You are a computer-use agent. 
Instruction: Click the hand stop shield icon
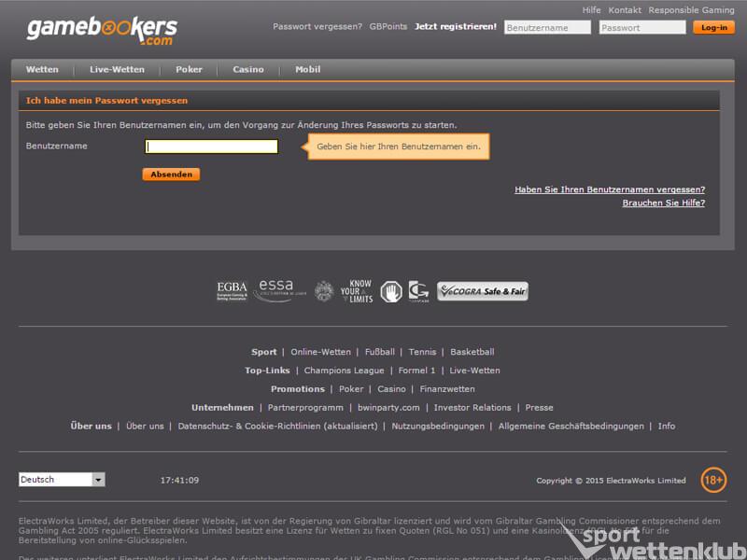coord(391,291)
